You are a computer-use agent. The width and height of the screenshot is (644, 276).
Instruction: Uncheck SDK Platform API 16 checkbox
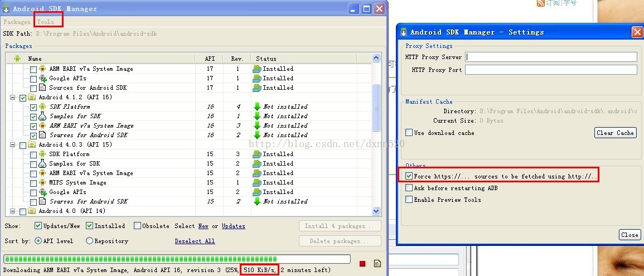pos(33,107)
